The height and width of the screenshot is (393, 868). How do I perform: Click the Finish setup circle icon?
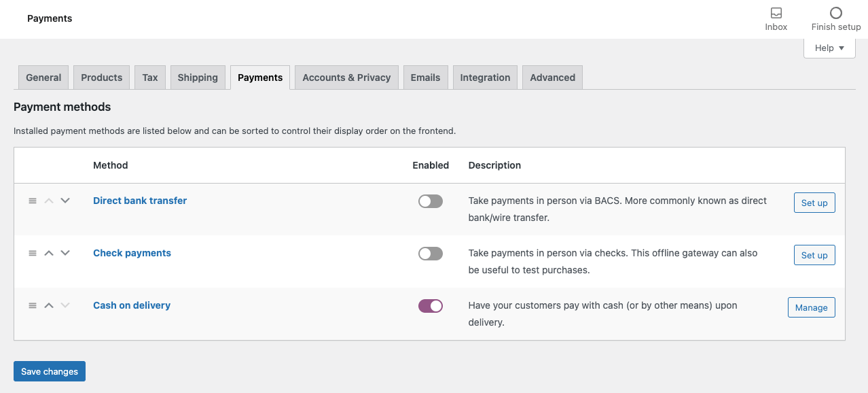[835, 14]
